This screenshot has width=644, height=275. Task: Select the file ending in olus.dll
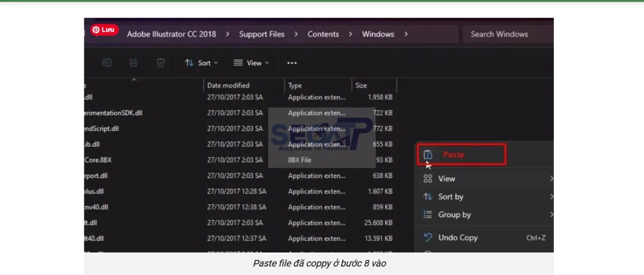point(94,191)
